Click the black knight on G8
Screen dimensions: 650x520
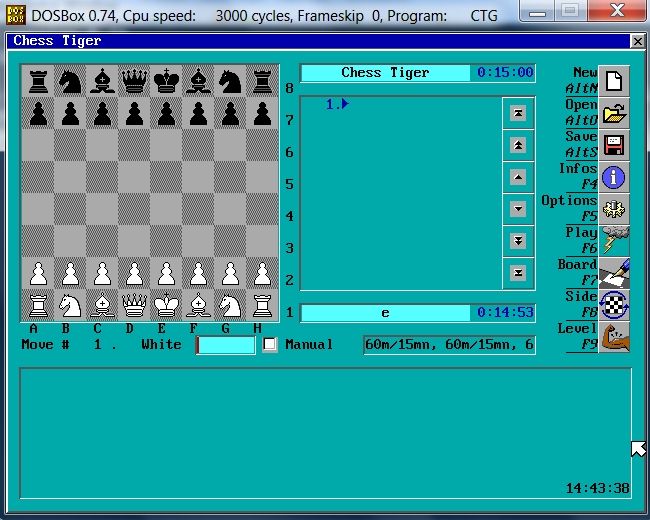click(230, 81)
